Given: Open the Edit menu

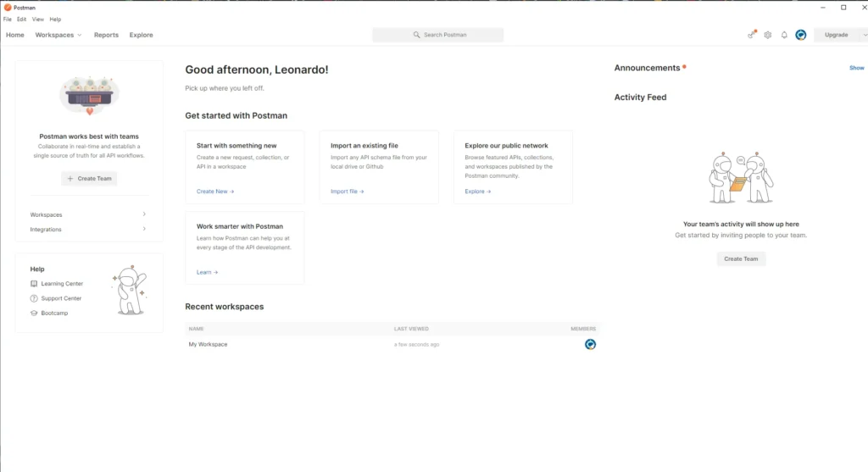Looking at the screenshot, I should tap(21, 19).
